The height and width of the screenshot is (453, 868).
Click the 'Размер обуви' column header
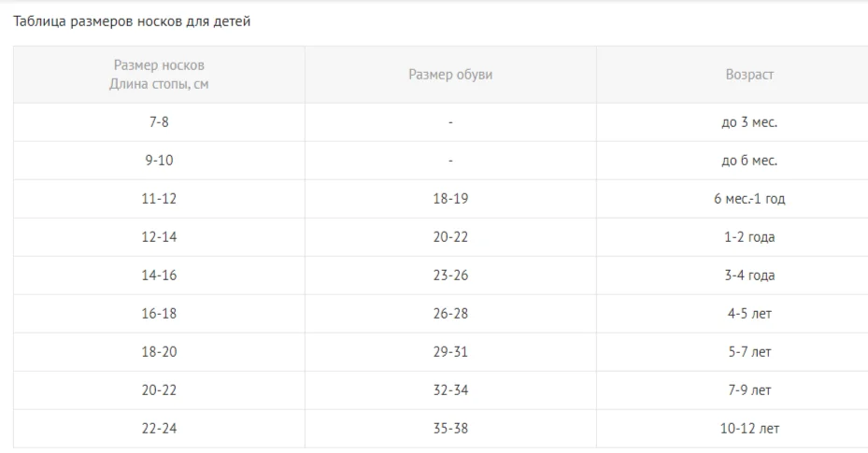(x=450, y=75)
